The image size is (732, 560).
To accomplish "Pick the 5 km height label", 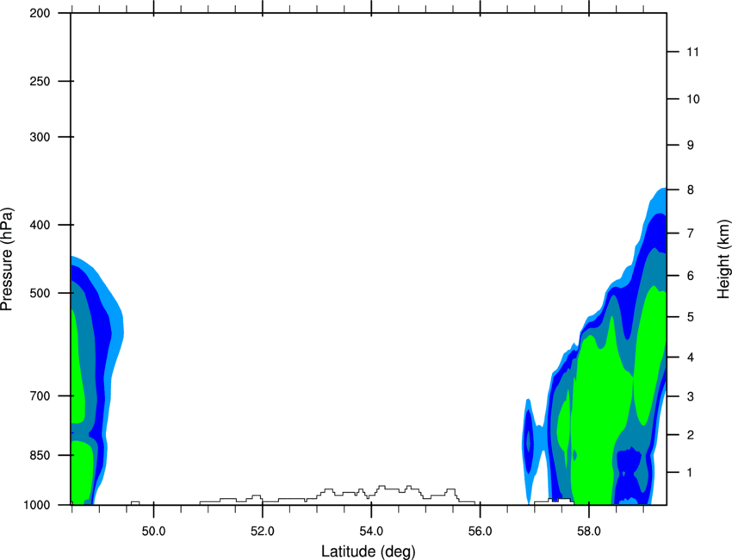I will (691, 317).
